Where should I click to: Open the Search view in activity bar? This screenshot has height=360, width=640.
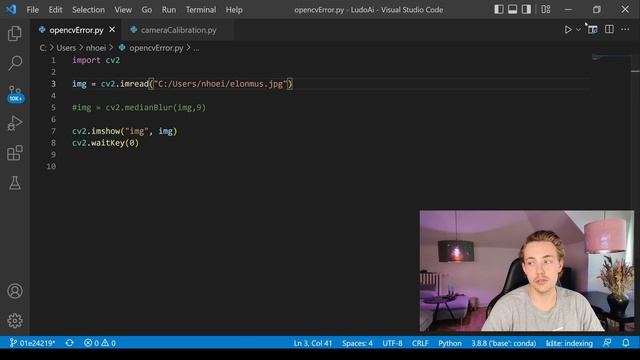point(15,63)
